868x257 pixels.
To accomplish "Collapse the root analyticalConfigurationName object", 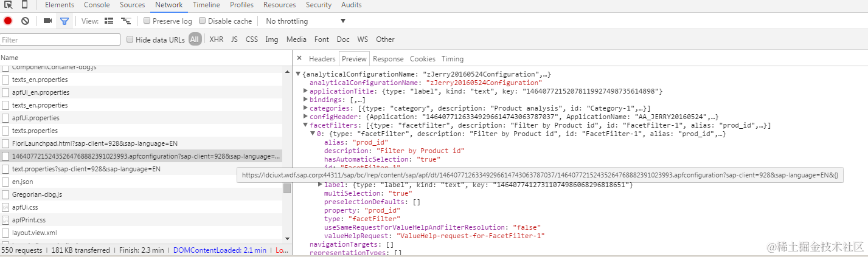I will [298, 74].
